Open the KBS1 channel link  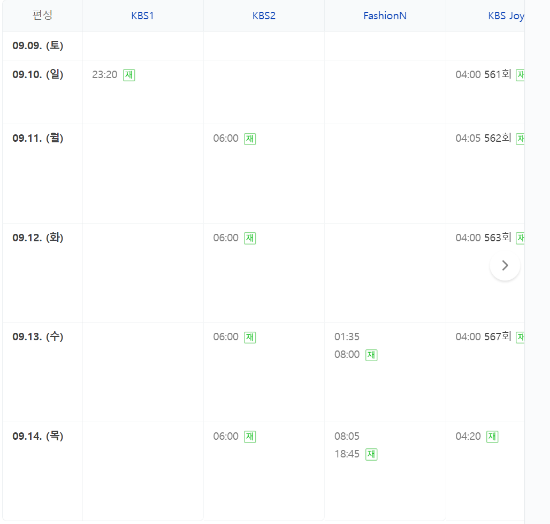tap(142, 16)
